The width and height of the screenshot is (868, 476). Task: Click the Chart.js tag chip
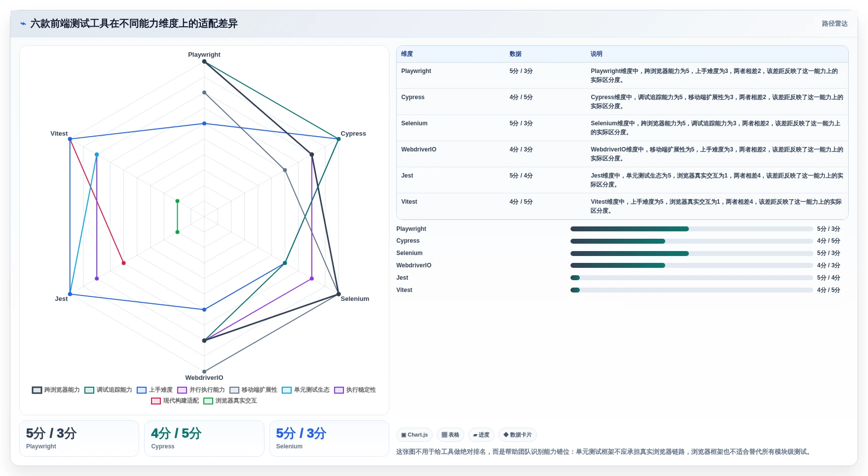pyautogui.click(x=415, y=435)
